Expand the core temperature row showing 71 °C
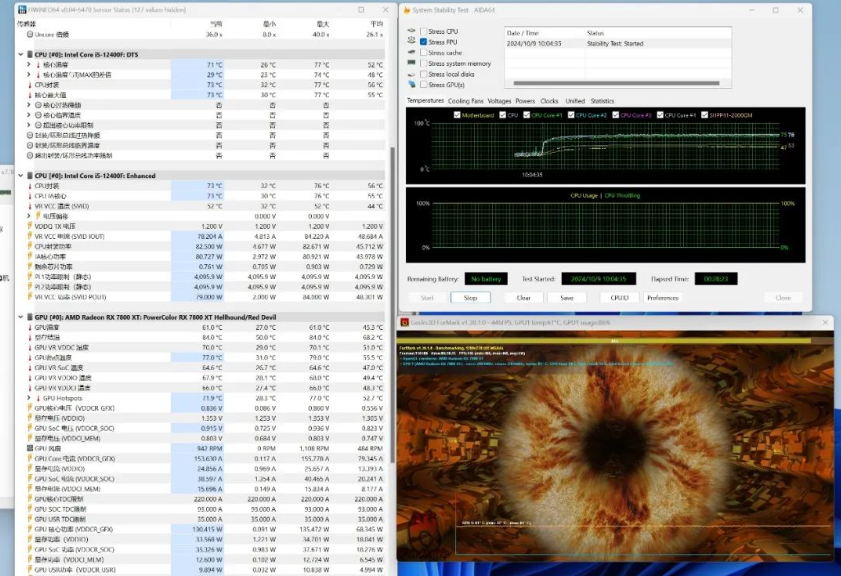Image resolution: width=841 pixels, height=576 pixels. [x=29, y=64]
